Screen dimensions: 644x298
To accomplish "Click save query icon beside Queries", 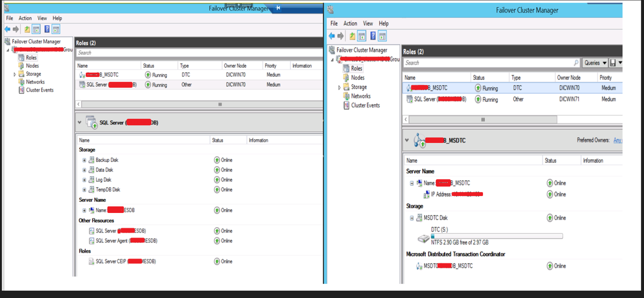I will (613, 63).
